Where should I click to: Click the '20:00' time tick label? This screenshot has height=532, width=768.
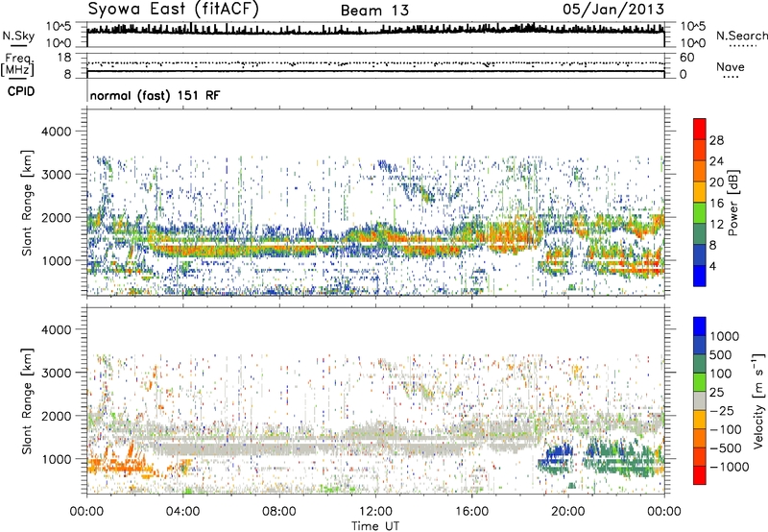point(567,512)
